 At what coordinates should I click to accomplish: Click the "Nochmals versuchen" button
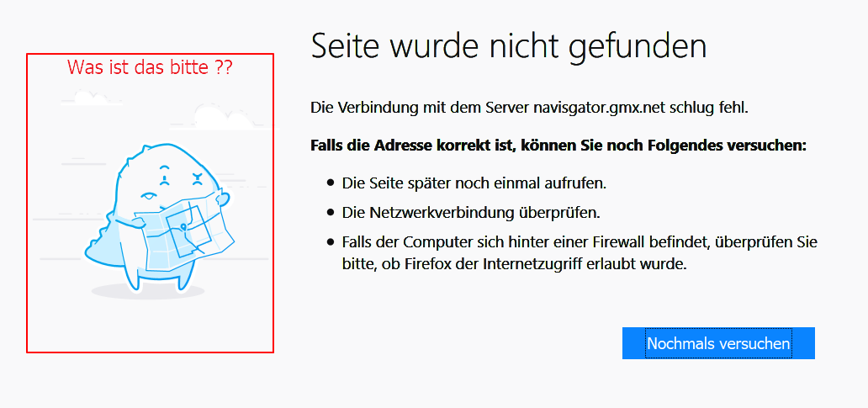pyautogui.click(x=718, y=343)
